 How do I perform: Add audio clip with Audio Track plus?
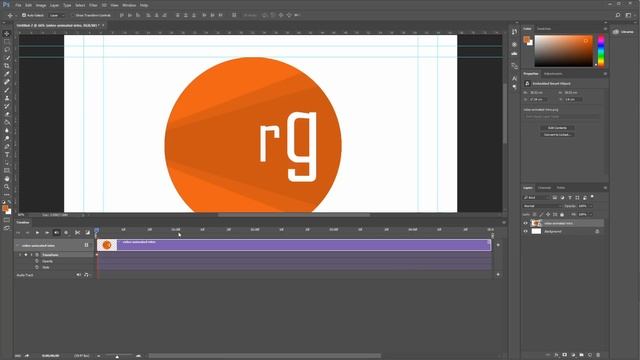click(498, 275)
